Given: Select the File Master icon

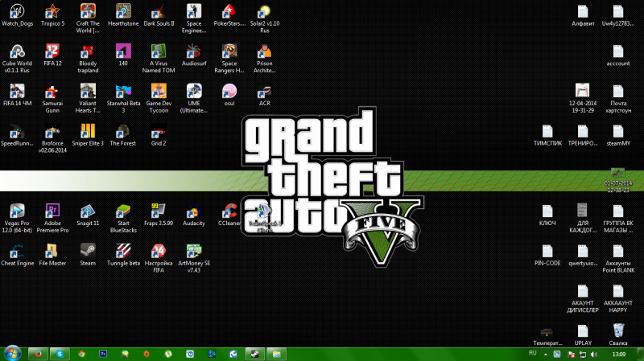Looking at the screenshot, I should click(x=52, y=254).
